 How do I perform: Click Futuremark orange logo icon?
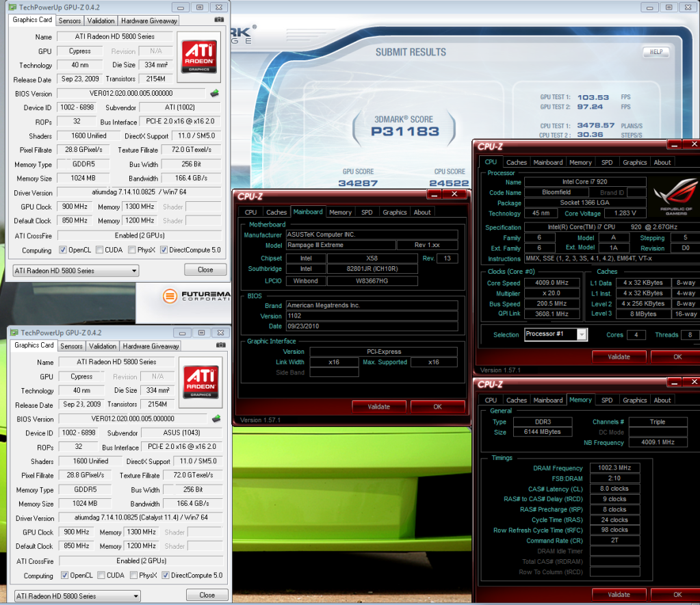(170, 296)
